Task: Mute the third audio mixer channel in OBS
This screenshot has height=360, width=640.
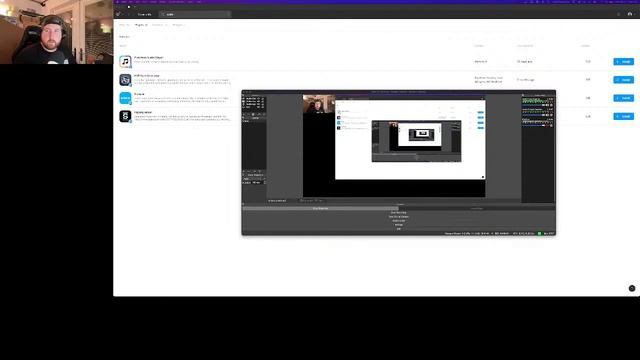Action: coord(547,125)
